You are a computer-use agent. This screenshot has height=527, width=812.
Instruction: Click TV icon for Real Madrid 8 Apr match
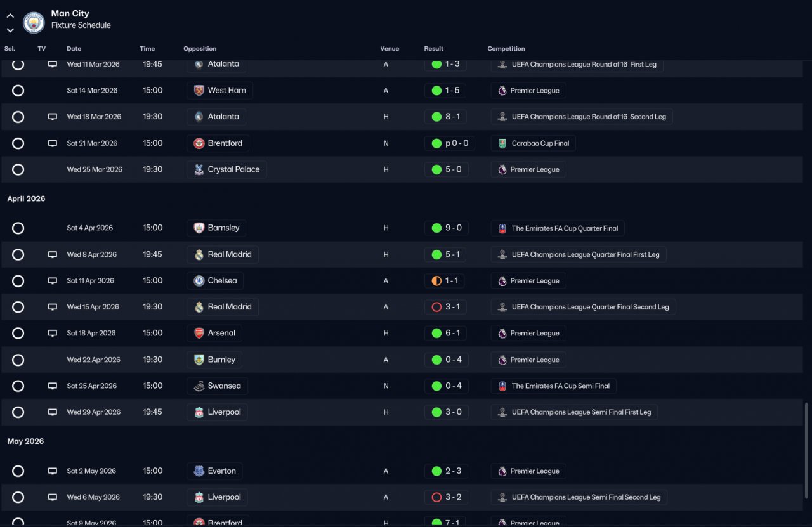pos(53,255)
